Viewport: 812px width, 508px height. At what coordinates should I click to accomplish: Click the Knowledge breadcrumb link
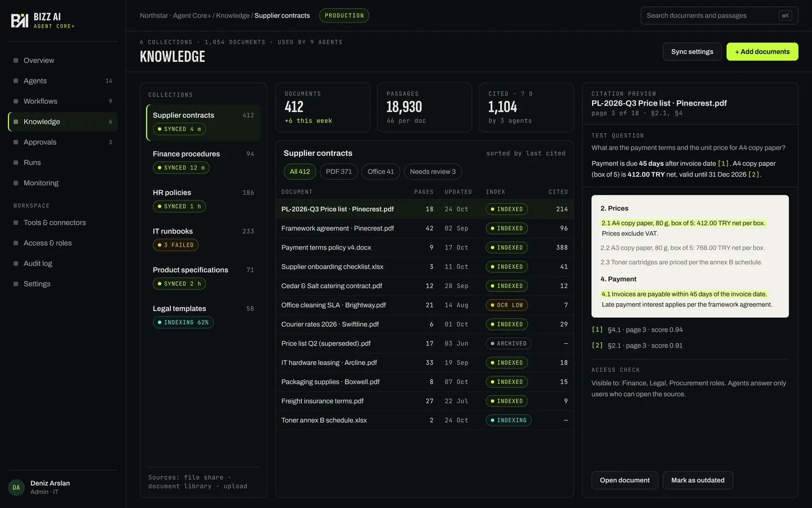pos(233,16)
